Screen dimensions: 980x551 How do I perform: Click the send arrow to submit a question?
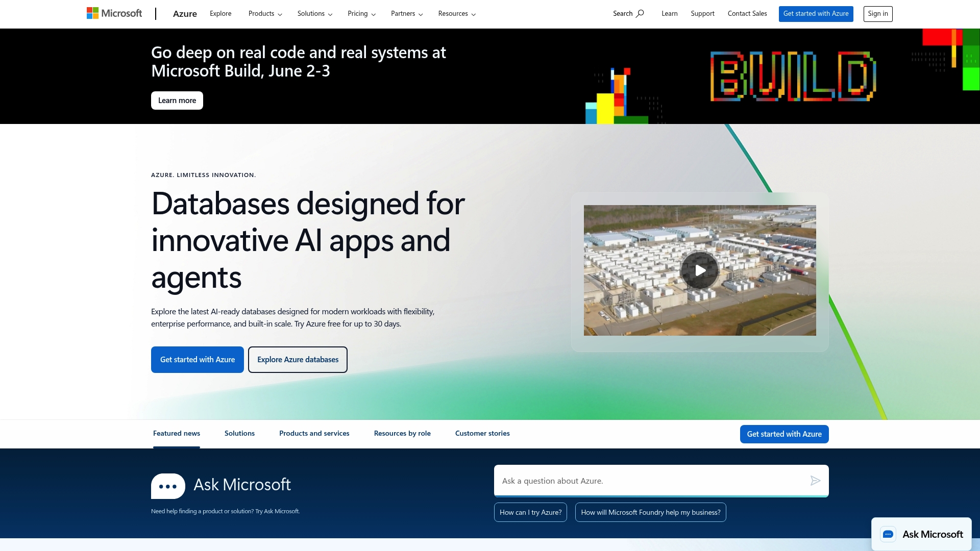point(815,481)
